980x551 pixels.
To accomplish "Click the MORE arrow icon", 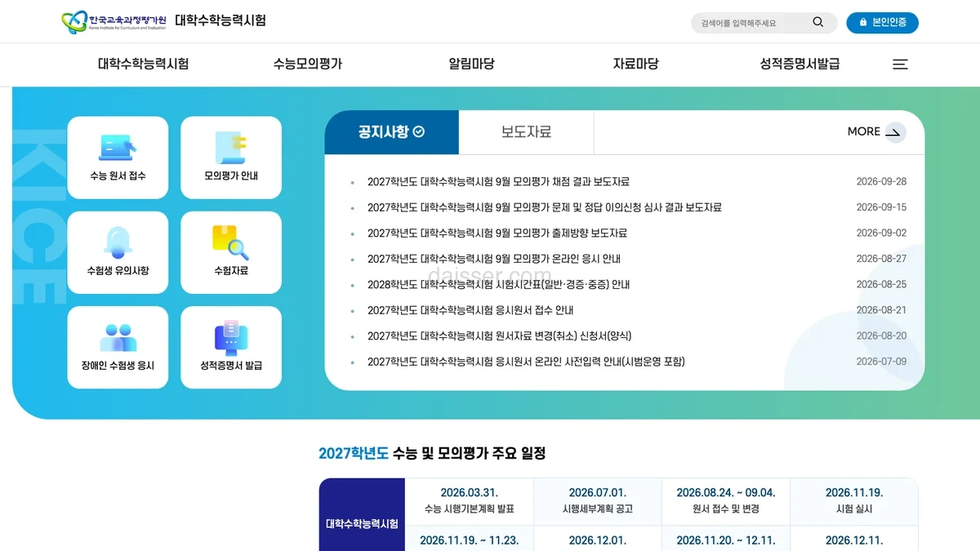I will [x=895, y=132].
